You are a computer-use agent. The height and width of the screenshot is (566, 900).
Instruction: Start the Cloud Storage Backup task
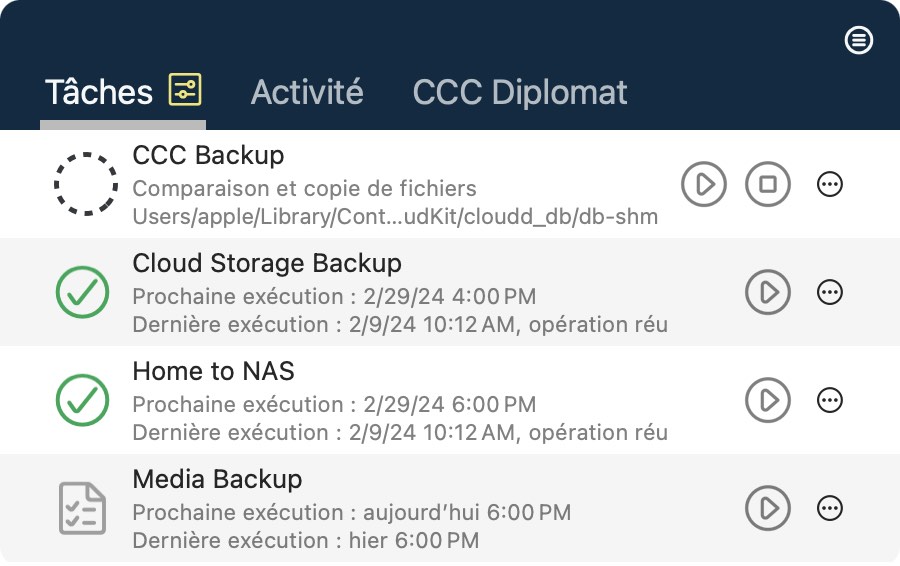[768, 292]
